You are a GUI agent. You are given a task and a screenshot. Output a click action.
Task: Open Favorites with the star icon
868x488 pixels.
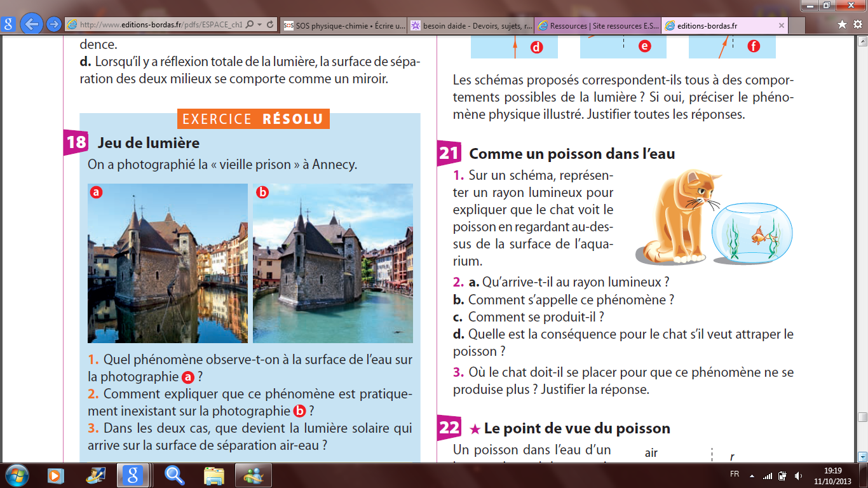pos(842,25)
